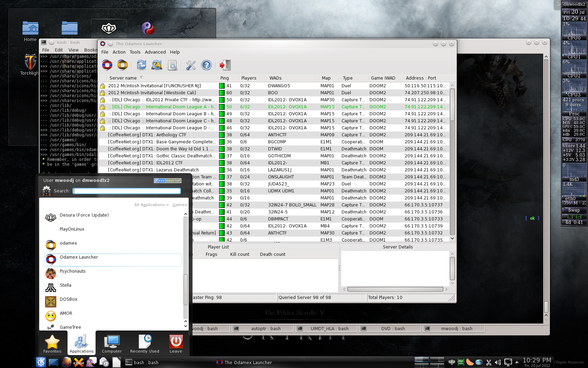Click the exit door toolbar icon
Image resolution: width=588 pixels, height=368 pixels.
[x=225, y=65]
